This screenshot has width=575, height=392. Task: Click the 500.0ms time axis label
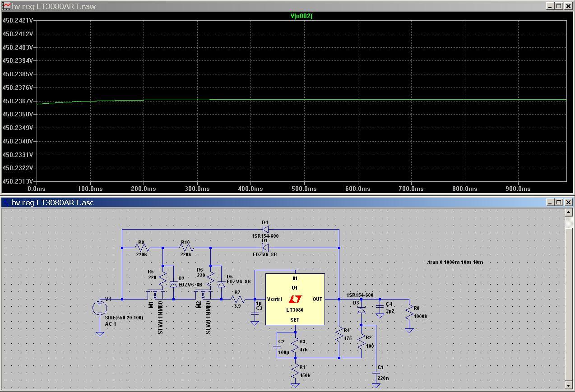pyautogui.click(x=304, y=189)
